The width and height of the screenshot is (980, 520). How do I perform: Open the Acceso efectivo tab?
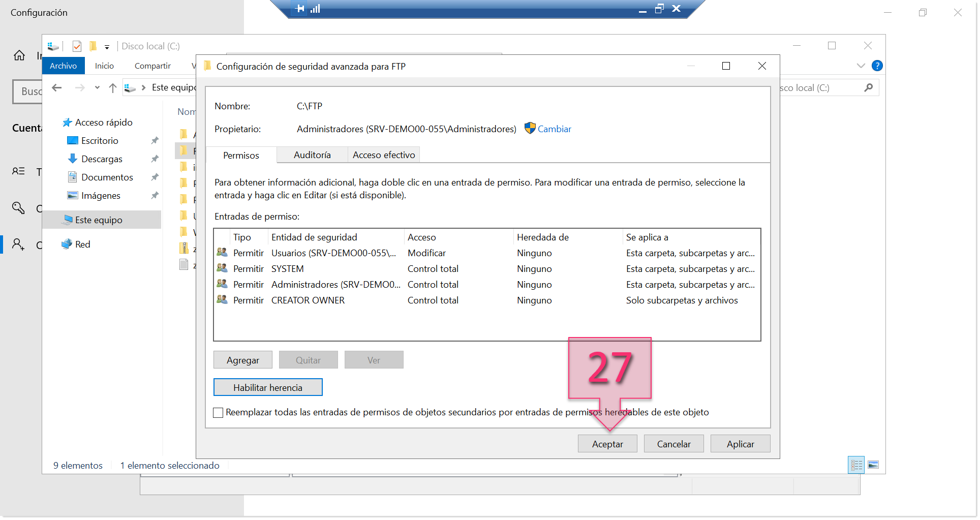click(384, 155)
